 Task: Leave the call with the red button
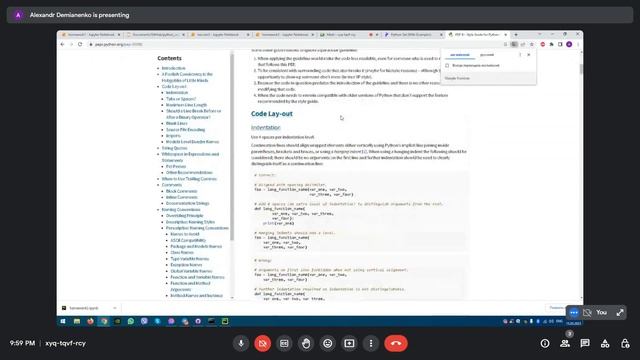(396, 343)
